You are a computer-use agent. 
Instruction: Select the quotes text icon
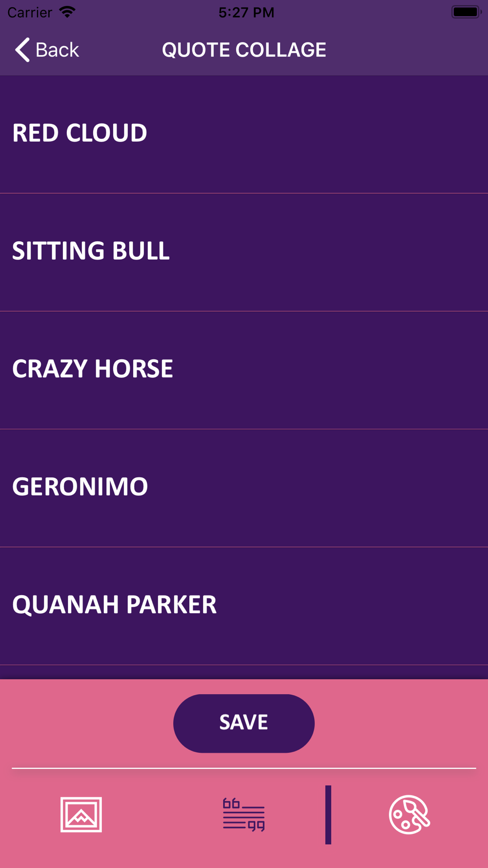pos(244,814)
